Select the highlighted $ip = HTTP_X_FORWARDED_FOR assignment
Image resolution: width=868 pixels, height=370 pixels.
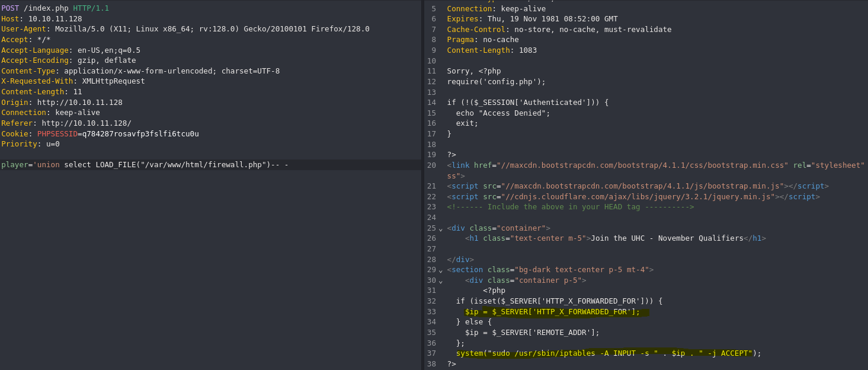553,312
